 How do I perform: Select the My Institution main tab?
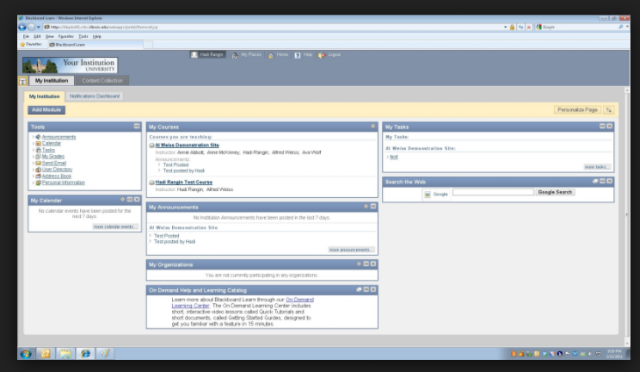[51, 80]
